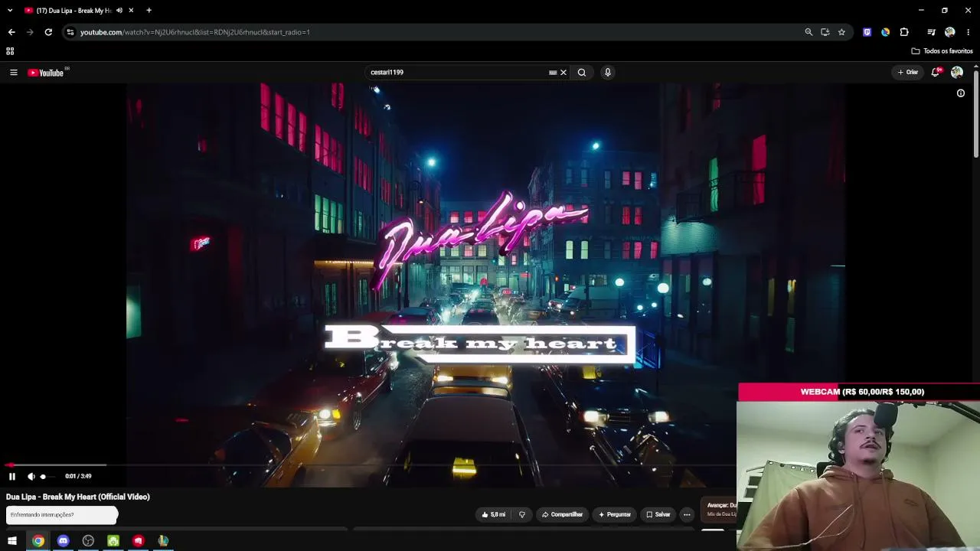Image resolution: width=980 pixels, height=551 pixels.
Task: Click the install app icon in the address bar
Action: coord(825,32)
